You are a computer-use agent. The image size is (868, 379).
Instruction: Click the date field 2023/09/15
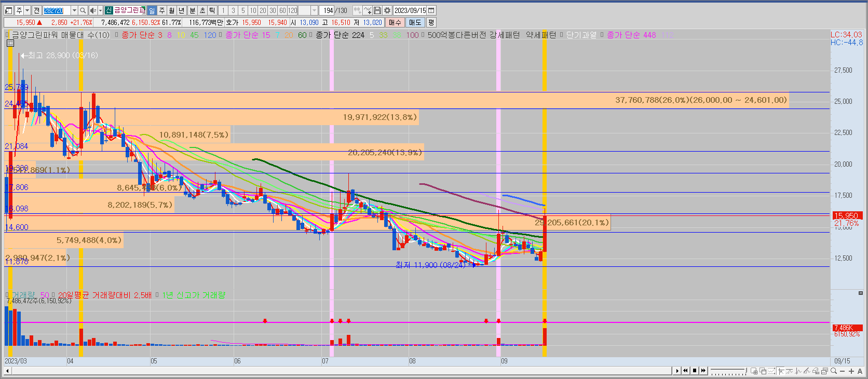click(410, 10)
